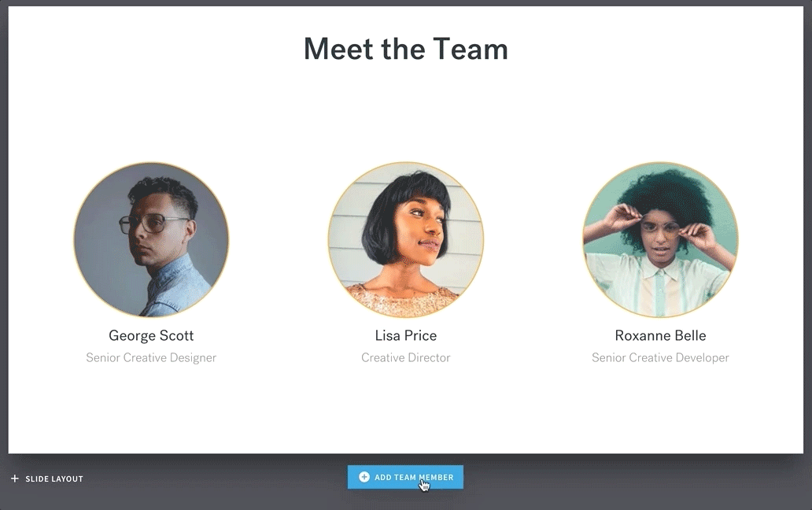
Task: Click the plus icon beside Slide Layout
Action: point(14,479)
